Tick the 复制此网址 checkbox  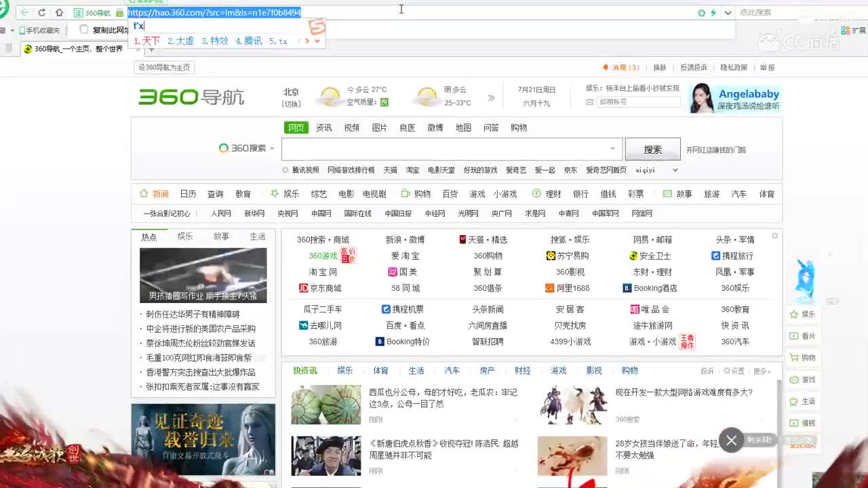click(x=84, y=30)
